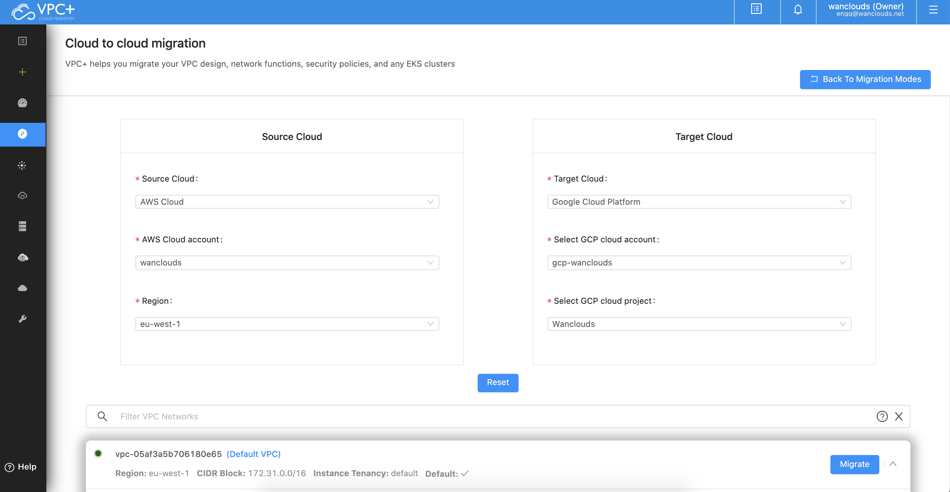Image resolution: width=950 pixels, height=492 pixels.
Task: Open the Region dropdown showing eu-west-1
Action: tap(287, 324)
